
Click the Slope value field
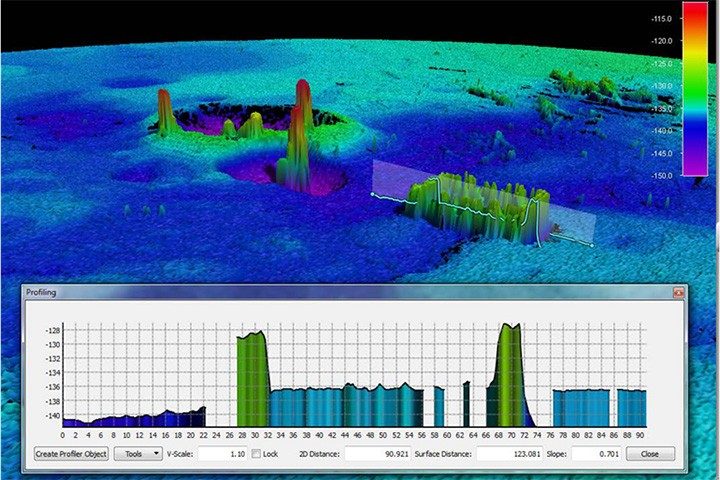click(x=600, y=454)
